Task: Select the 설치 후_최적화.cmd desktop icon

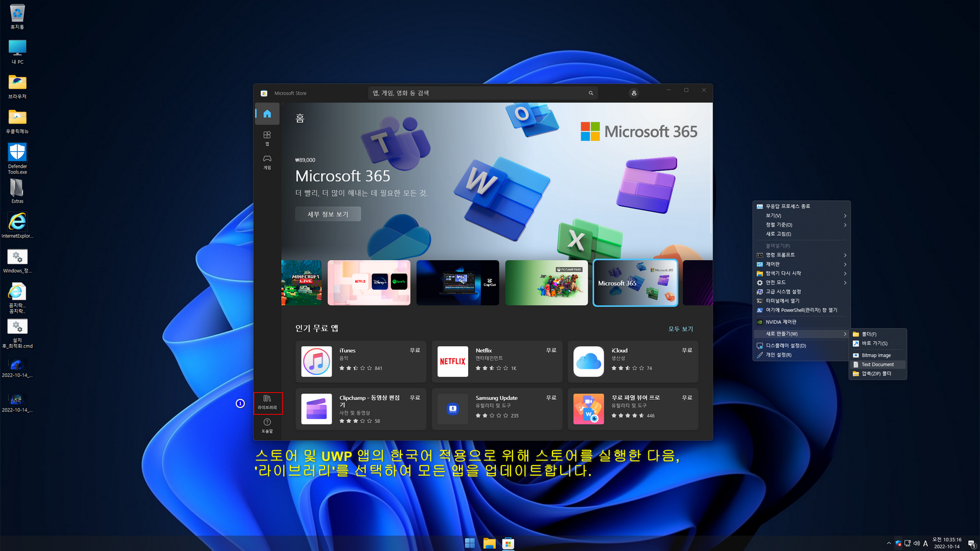Action: click(17, 334)
